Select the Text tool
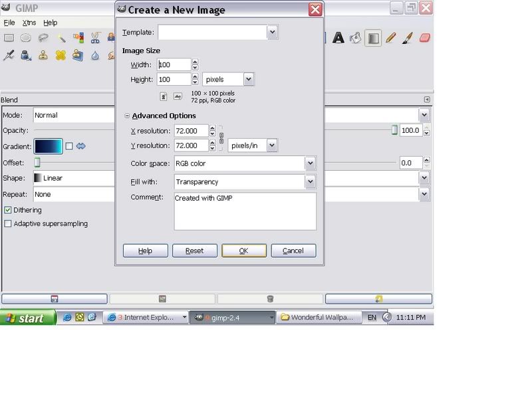The image size is (532, 394). tap(338, 38)
